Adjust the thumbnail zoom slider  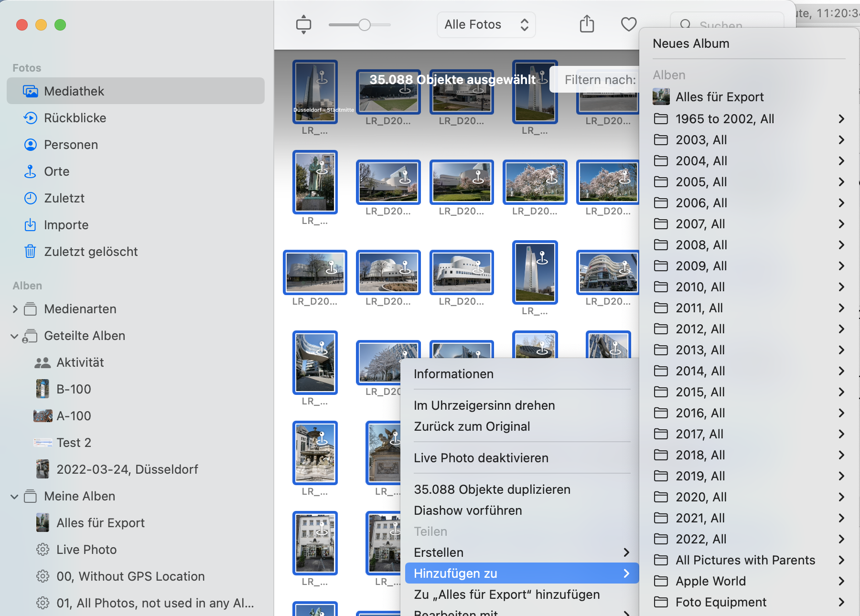click(x=364, y=25)
